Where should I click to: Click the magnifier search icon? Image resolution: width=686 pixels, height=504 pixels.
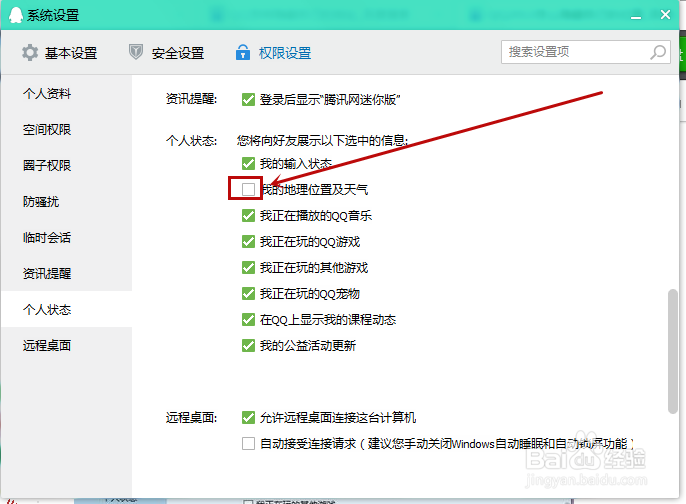pyautogui.click(x=658, y=52)
